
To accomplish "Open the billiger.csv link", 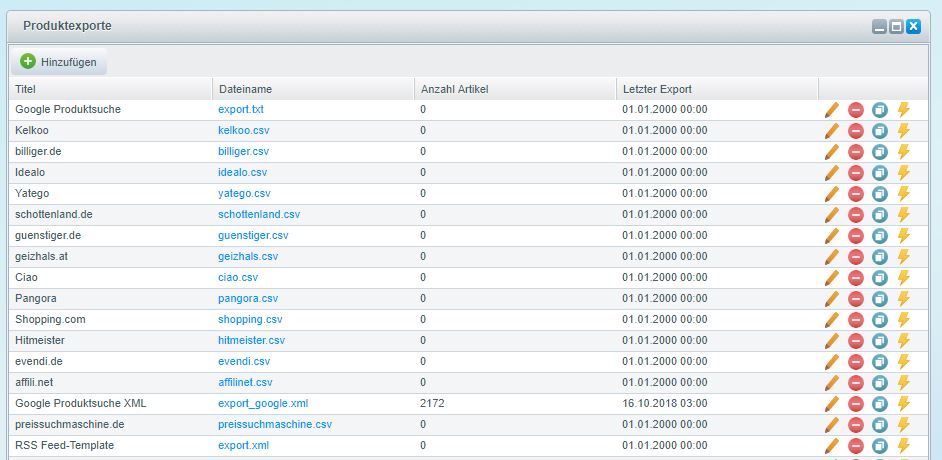I will [243, 151].
